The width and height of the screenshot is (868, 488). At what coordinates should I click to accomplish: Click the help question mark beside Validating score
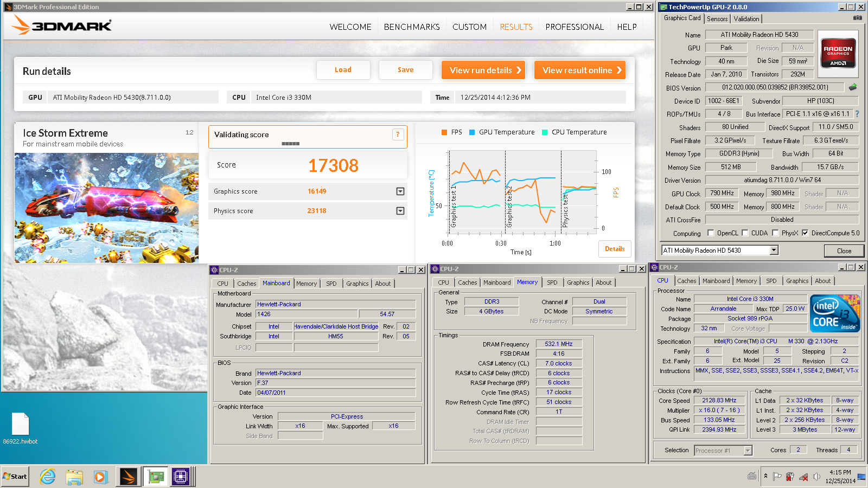(398, 134)
